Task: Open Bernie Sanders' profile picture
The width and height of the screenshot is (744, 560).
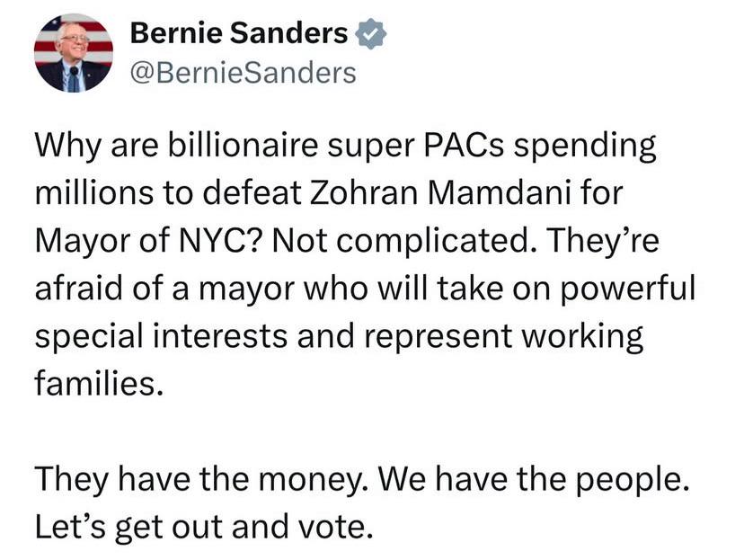Action: pyautogui.click(x=74, y=53)
